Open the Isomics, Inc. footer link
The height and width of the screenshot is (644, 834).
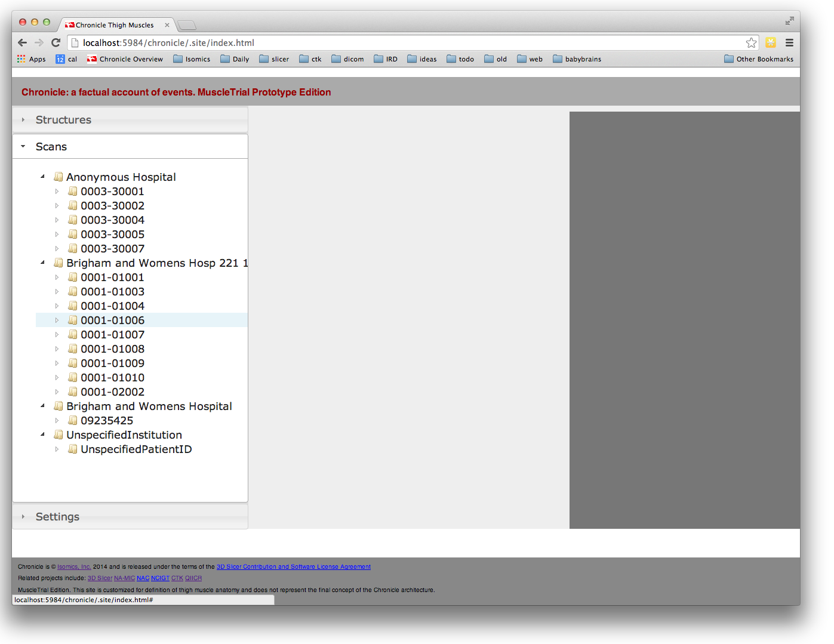[74, 567]
